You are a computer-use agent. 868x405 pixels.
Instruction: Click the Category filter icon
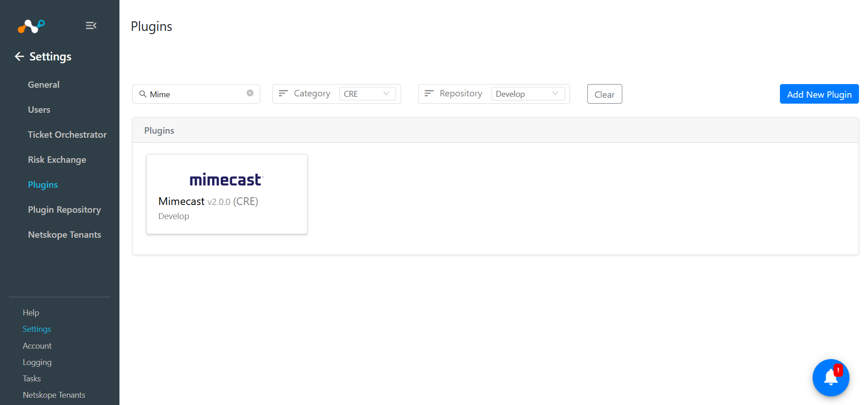(x=283, y=93)
